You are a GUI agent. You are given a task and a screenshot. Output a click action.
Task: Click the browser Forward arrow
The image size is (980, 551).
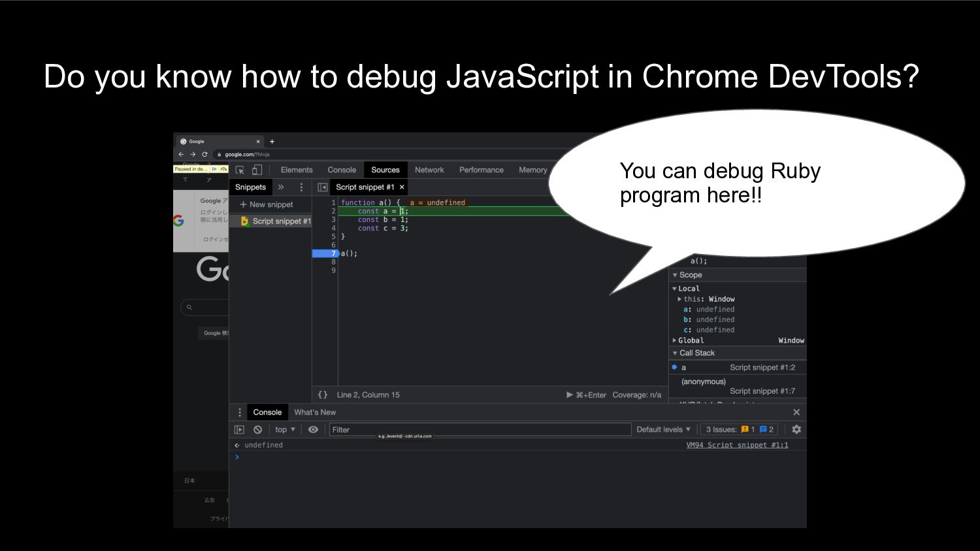click(193, 155)
